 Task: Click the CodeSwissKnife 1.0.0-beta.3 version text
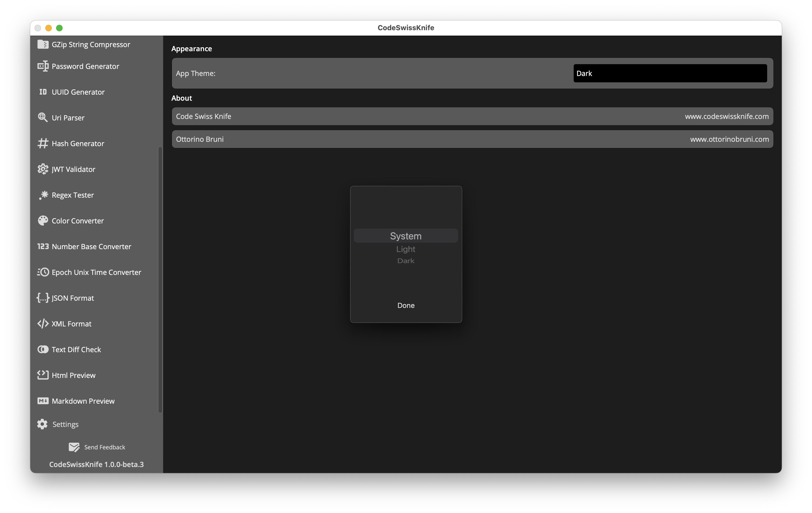click(x=97, y=464)
